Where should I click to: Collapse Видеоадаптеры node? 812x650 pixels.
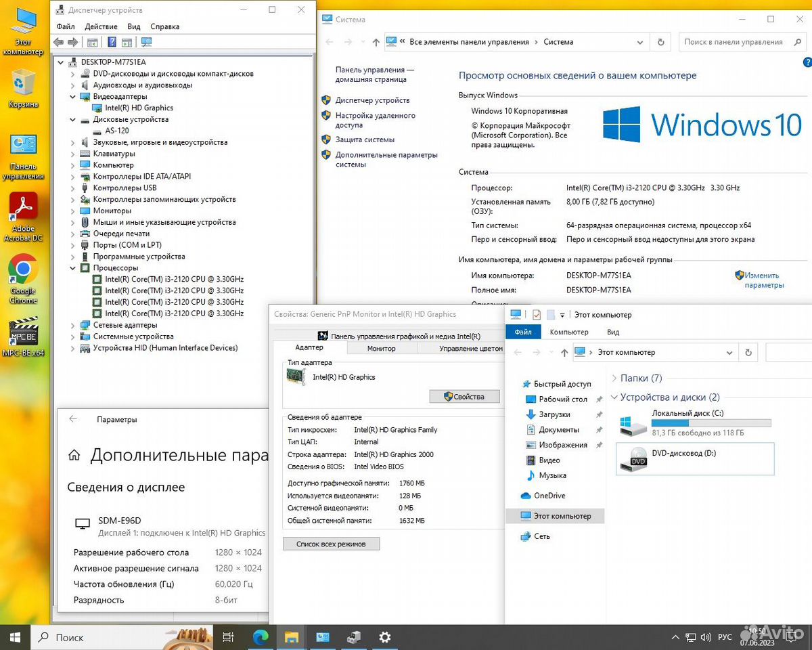coord(73,97)
